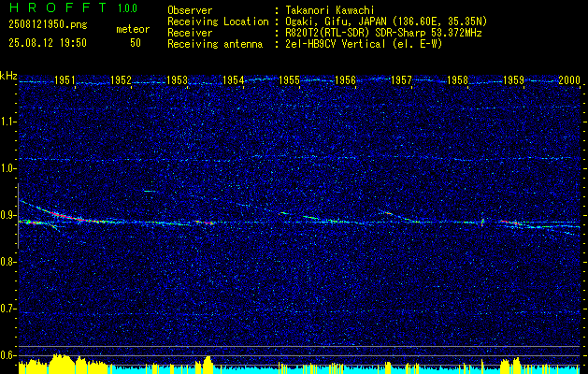Click the 1.0 frequency axis label
Image resolution: width=588 pixels, height=374 pixels.
(x=7, y=168)
